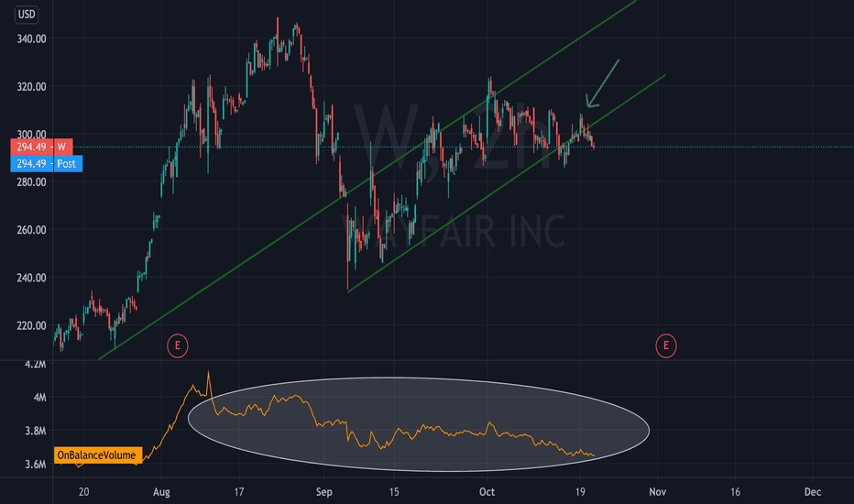Click the 320.00 price axis label
The height and width of the screenshot is (504, 854).
pyautogui.click(x=31, y=87)
